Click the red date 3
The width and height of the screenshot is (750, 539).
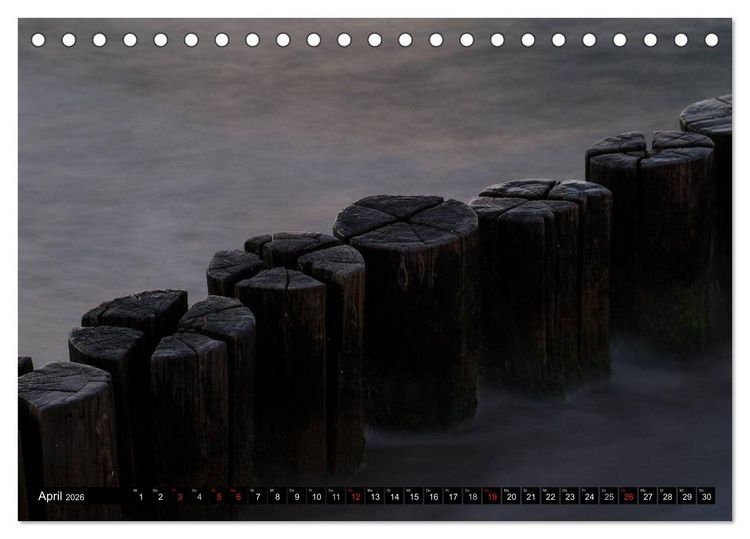(180, 495)
